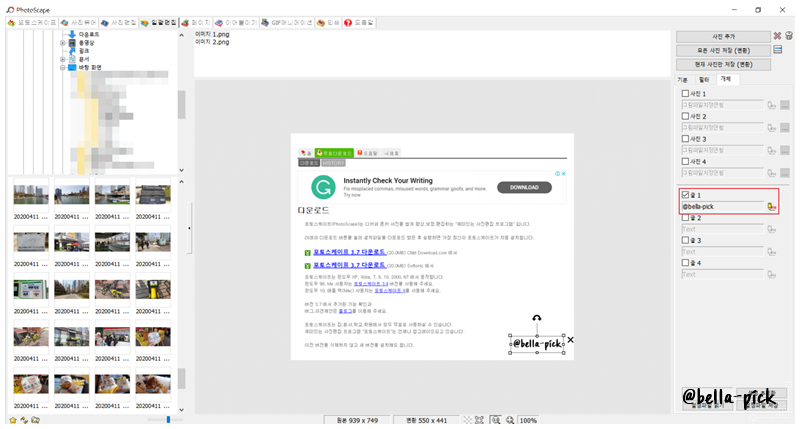800x429 pixels.
Task: Open the Combine (이어붙이기) tab
Action: coord(236,23)
